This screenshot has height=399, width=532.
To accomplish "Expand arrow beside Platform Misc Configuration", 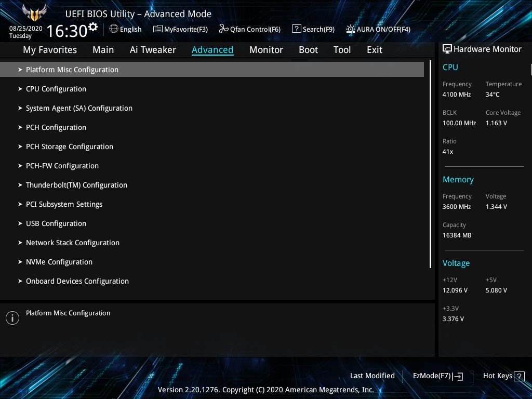I will coord(20,70).
